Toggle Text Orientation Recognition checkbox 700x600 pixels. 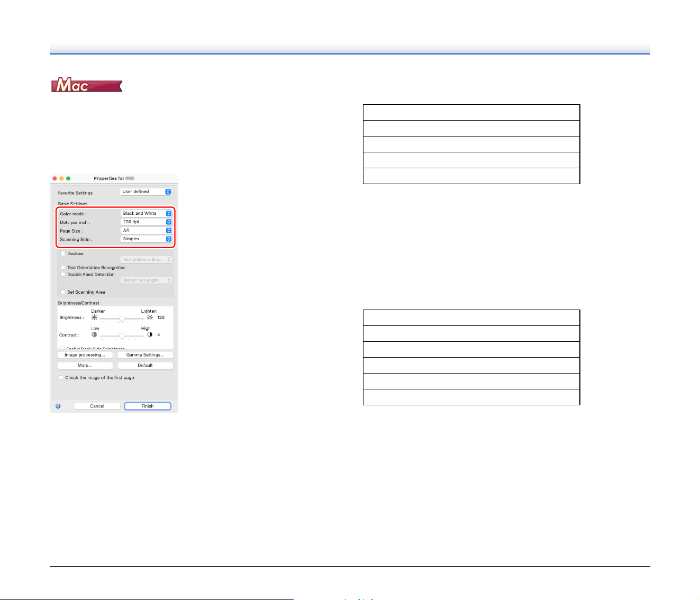63,268
